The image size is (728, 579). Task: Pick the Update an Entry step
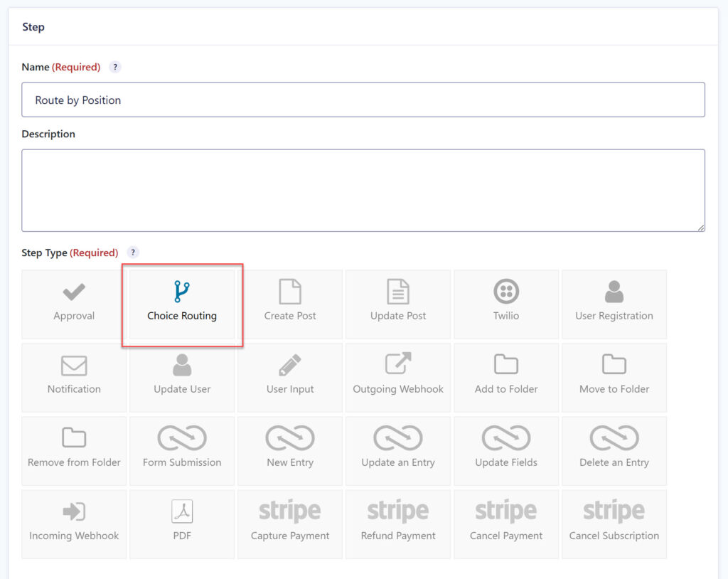tap(398, 451)
